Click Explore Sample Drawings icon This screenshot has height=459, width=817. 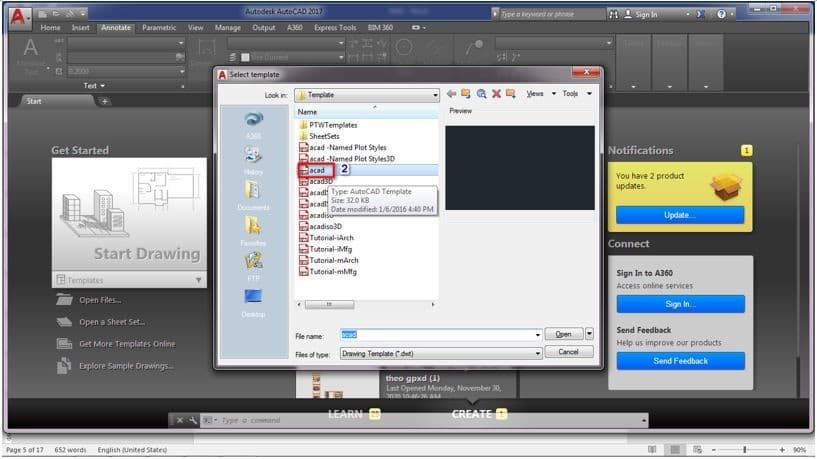click(64, 366)
